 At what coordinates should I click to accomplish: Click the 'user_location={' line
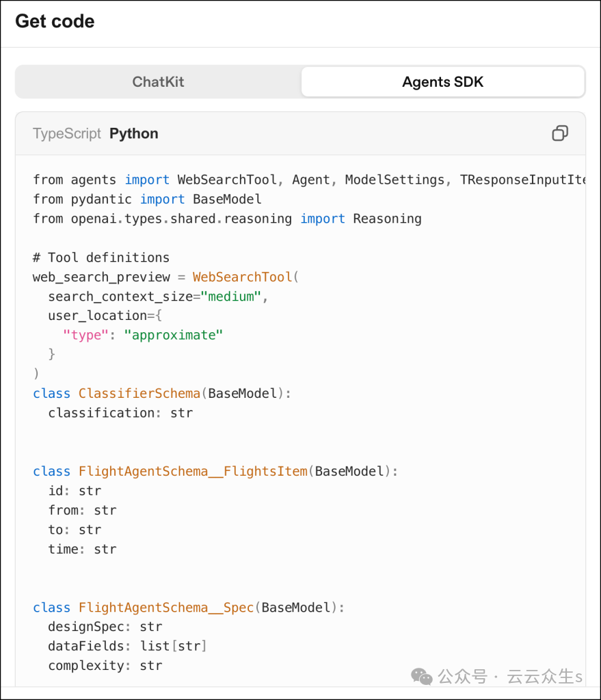tap(105, 316)
